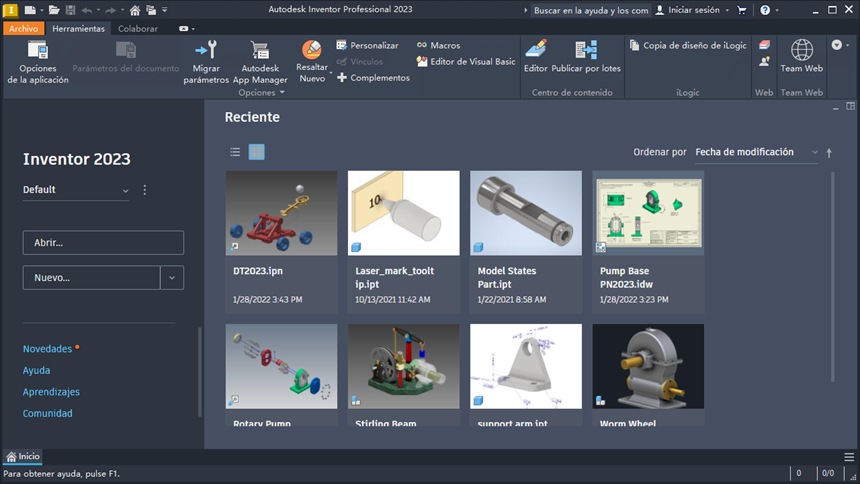This screenshot has height=484, width=860.
Task: Switch to Colaborar tab
Action: pyautogui.click(x=138, y=29)
